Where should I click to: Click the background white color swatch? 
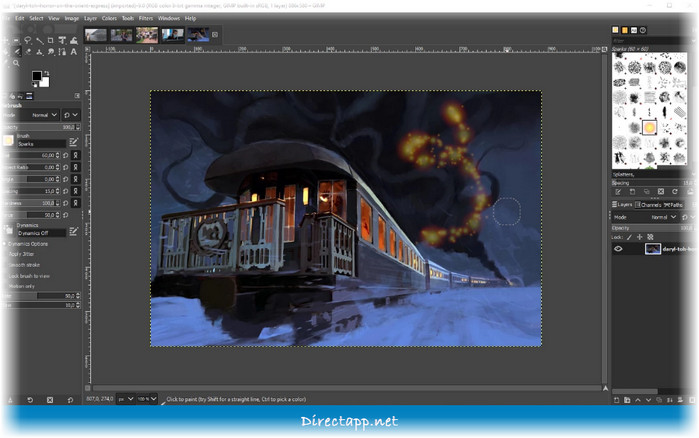[x=45, y=83]
